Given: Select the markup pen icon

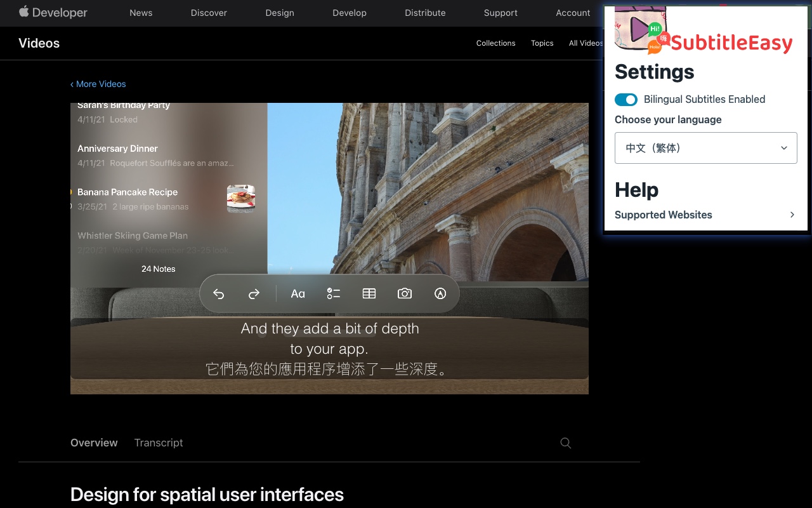Looking at the screenshot, I should pyautogui.click(x=440, y=293).
